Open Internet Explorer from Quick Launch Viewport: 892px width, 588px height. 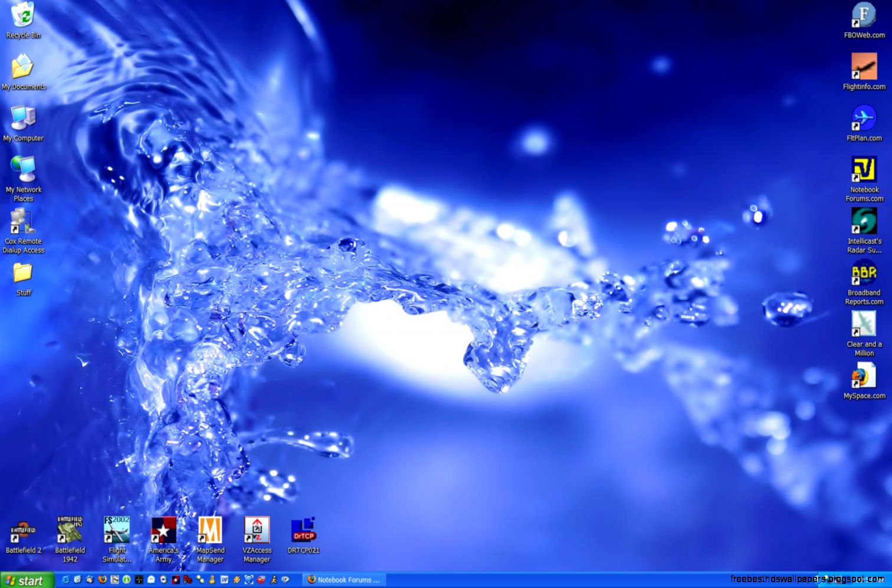(65, 580)
